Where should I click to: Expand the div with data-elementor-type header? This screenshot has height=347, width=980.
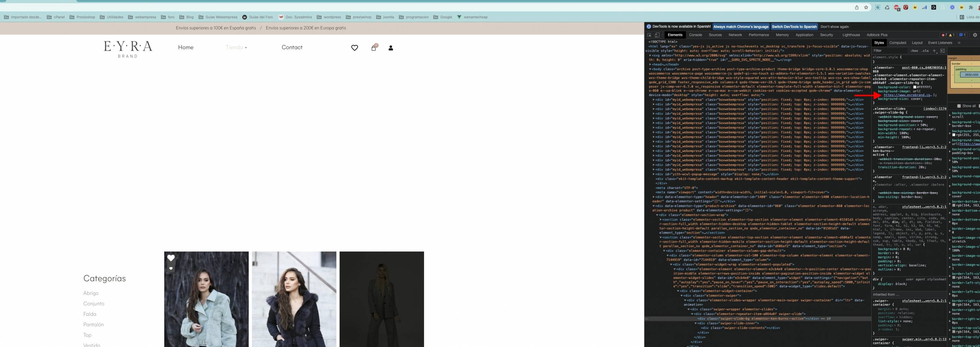click(654, 197)
